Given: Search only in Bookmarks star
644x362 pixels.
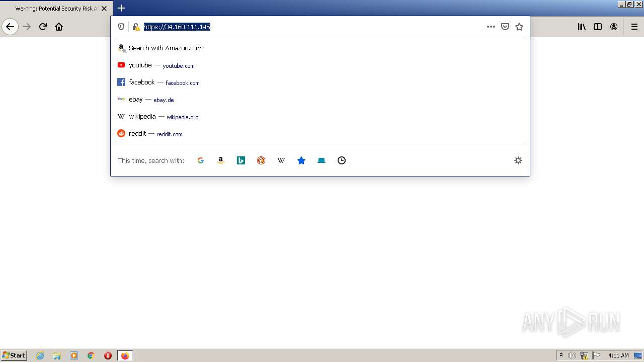Looking at the screenshot, I should 301,160.
